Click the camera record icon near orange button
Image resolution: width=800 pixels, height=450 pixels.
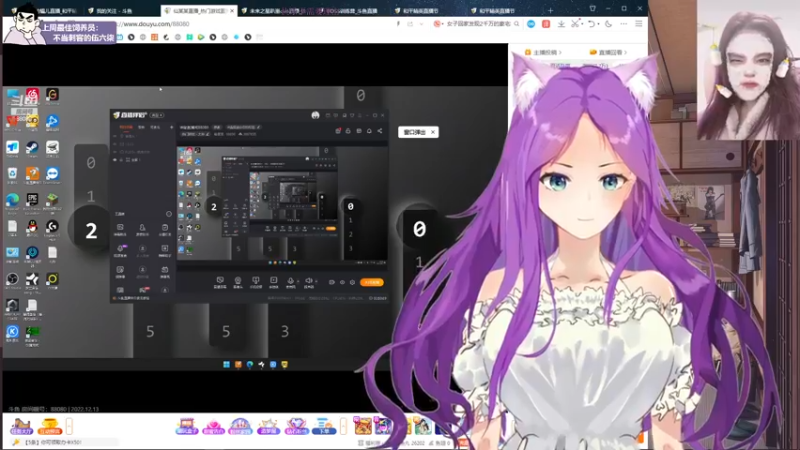[332, 282]
